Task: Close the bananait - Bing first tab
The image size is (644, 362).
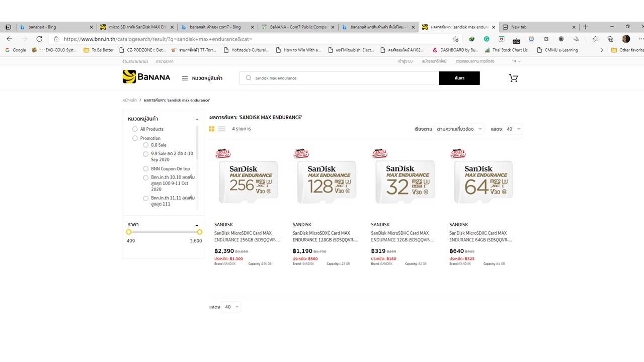Action: click(x=91, y=27)
